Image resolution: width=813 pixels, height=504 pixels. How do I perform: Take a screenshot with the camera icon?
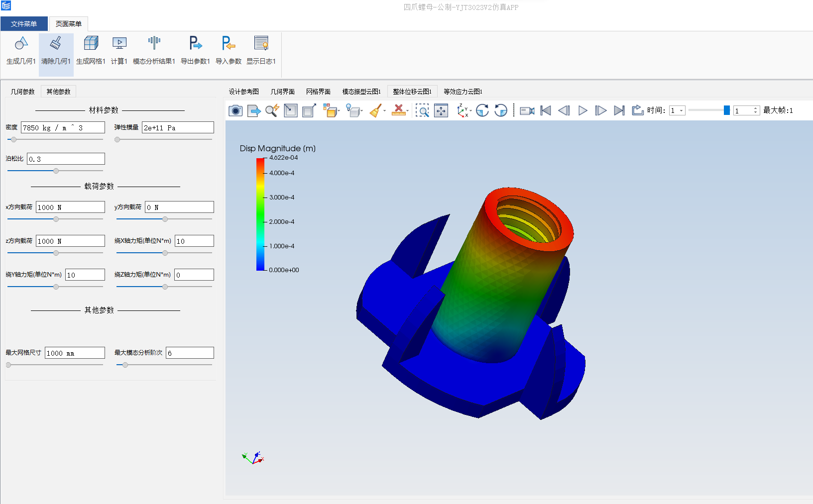click(235, 110)
